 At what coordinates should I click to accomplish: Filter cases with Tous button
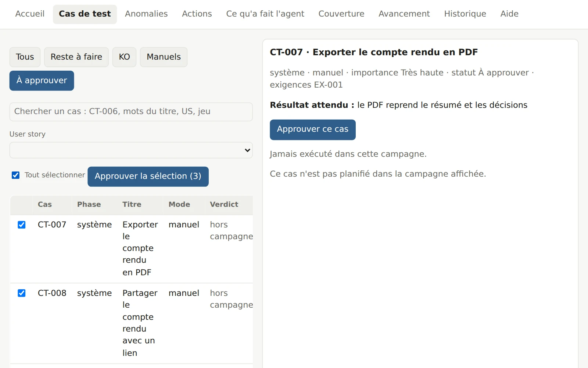click(x=25, y=57)
